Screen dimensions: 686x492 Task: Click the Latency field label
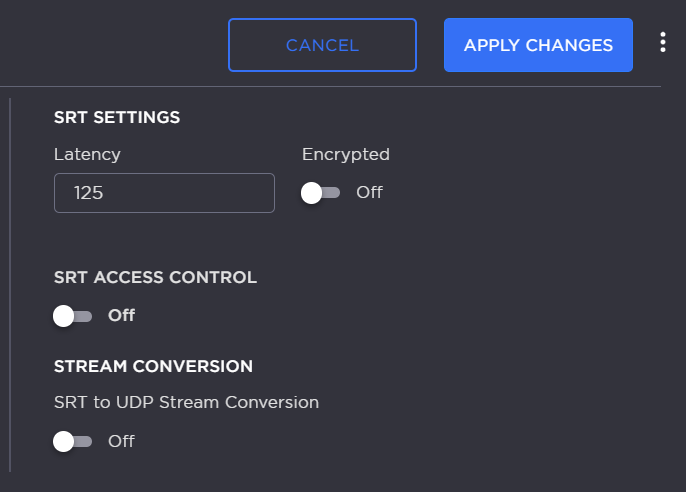point(87,154)
